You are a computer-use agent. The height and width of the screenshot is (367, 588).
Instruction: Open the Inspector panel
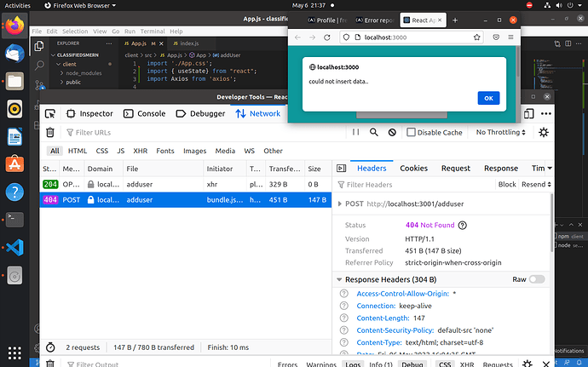pos(89,113)
